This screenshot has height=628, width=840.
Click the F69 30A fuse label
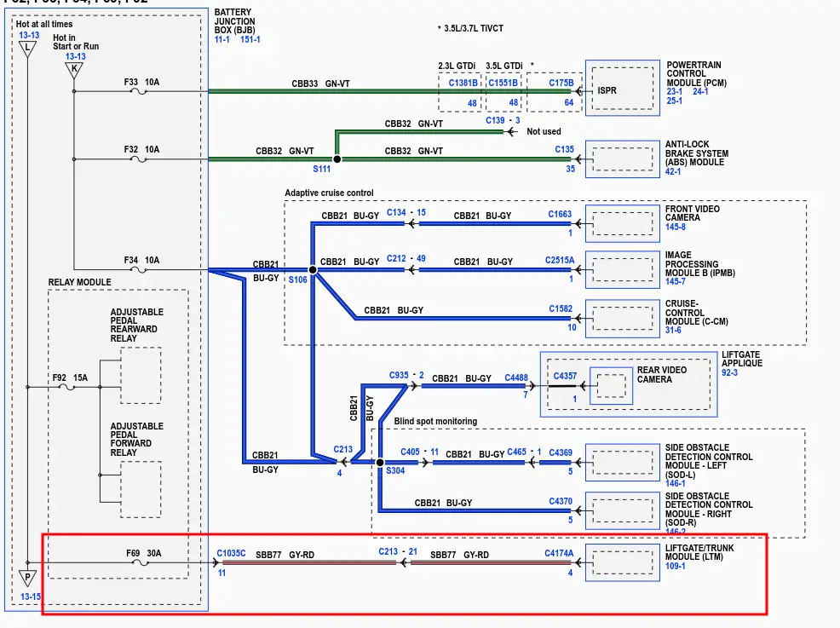pyautogui.click(x=144, y=554)
